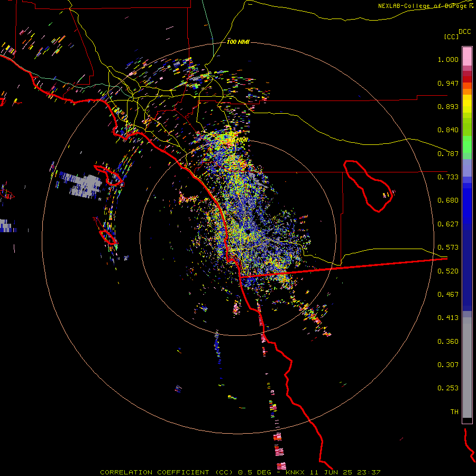Click the 0.733 scale value
476x476 pixels.
point(448,177)
